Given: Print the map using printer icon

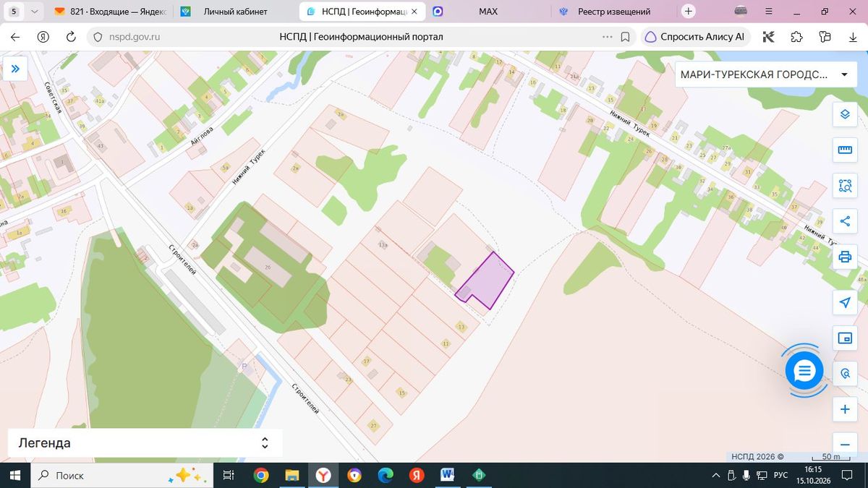Looking at the screenshot, I should tap(844, 257).
